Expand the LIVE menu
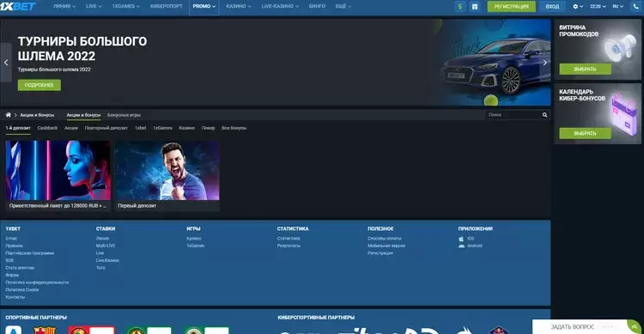Screen dimensions: 644x334 94,7
